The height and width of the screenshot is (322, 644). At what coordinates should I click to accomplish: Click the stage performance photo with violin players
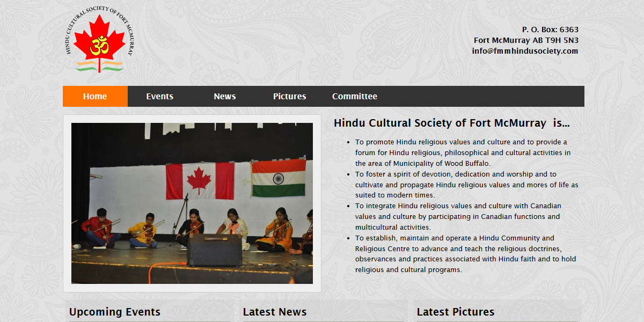[x=192, y=203]
